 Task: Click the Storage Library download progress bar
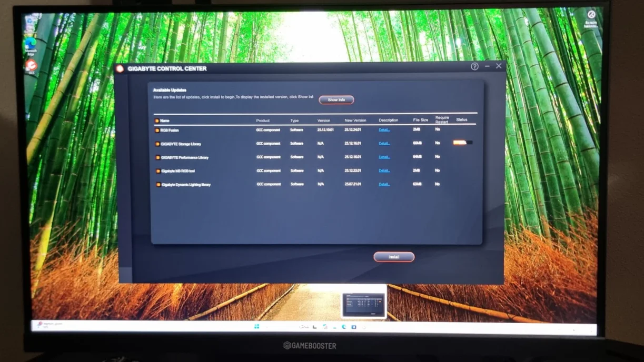463,143
